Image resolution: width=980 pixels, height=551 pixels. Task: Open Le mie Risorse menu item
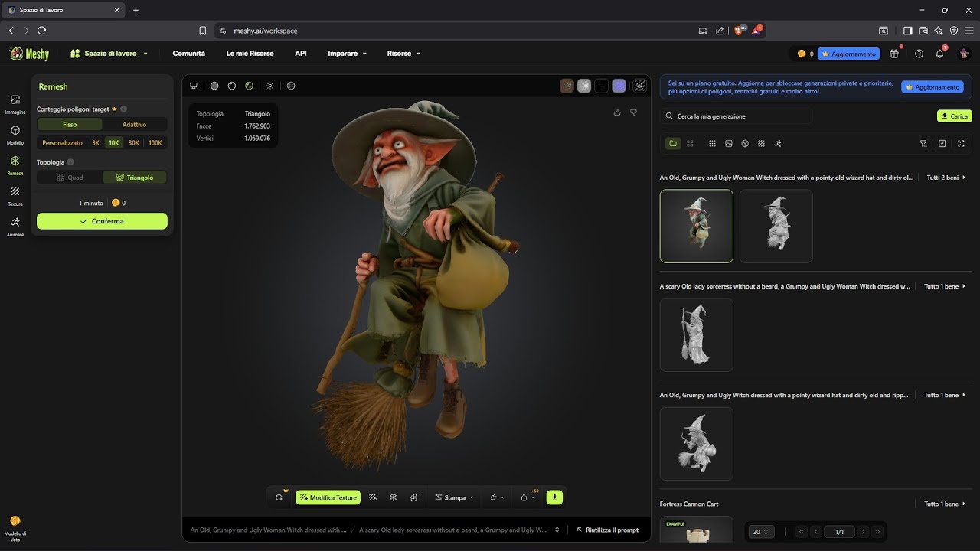point(250,54)
